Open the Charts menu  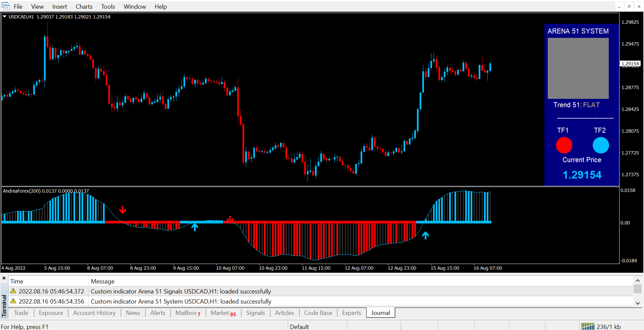click(x=84, y=7)
